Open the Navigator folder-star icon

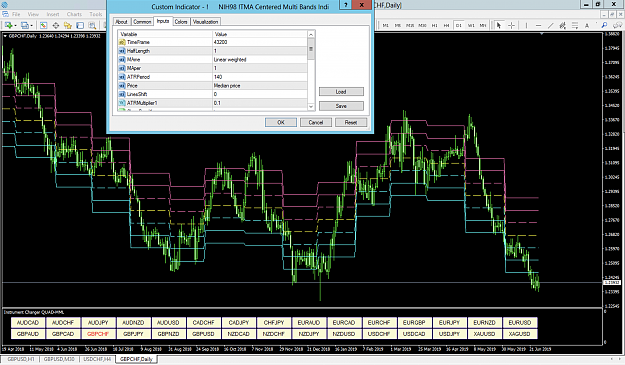pyautogui.click(x=67, y=26)
